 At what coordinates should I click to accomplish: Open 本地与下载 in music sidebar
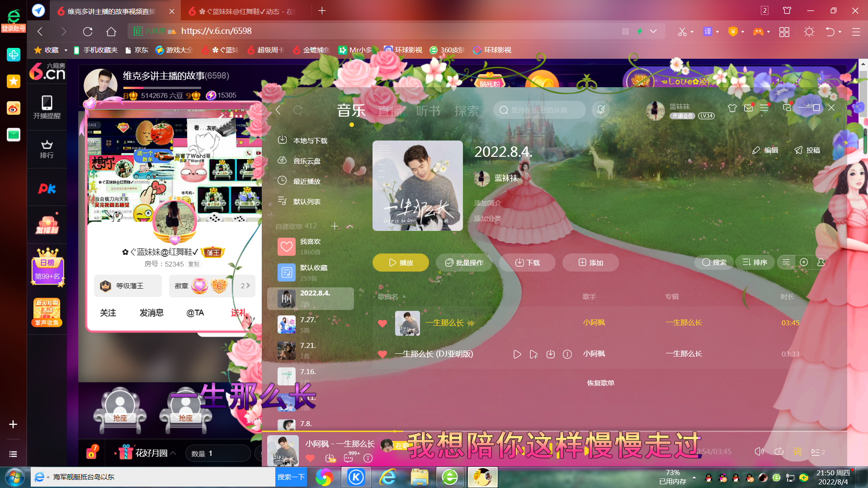coord(303,141)
